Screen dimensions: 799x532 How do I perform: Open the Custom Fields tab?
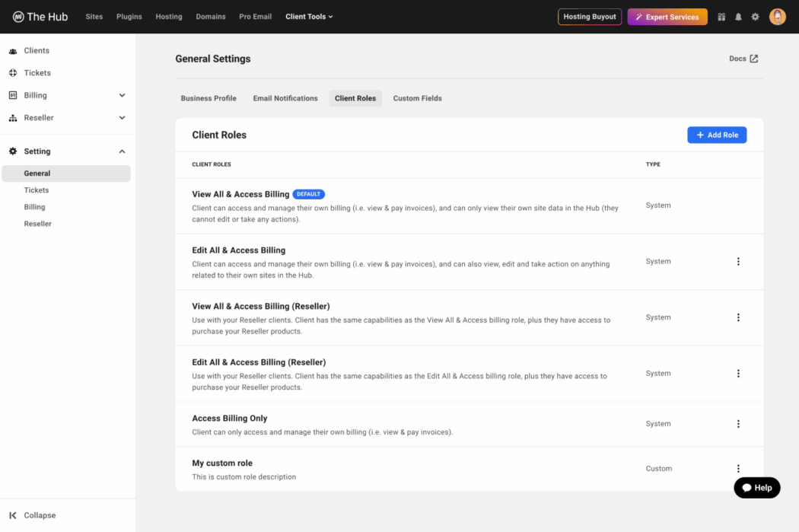click(417, 98)
